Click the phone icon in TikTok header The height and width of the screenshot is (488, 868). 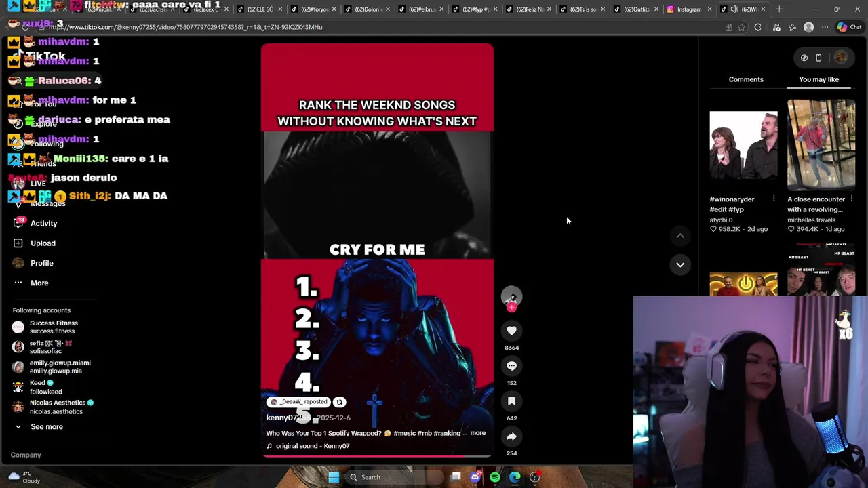[818, 58]
